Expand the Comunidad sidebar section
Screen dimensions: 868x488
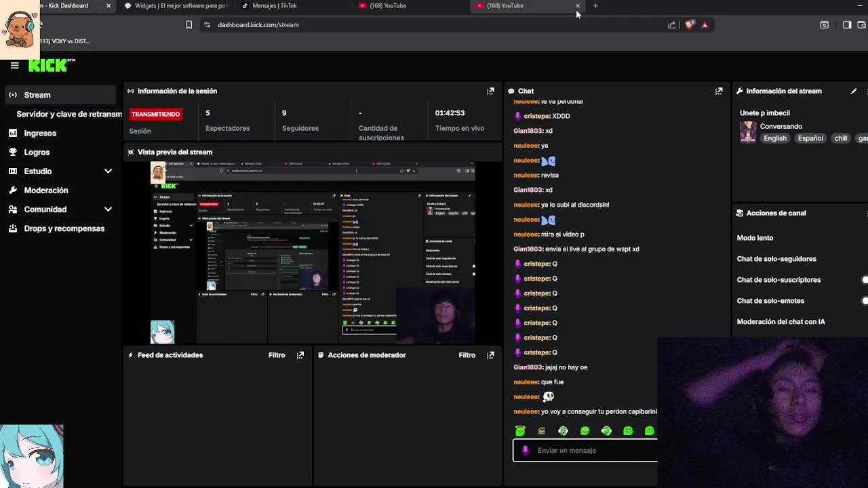tap(108, 209)
